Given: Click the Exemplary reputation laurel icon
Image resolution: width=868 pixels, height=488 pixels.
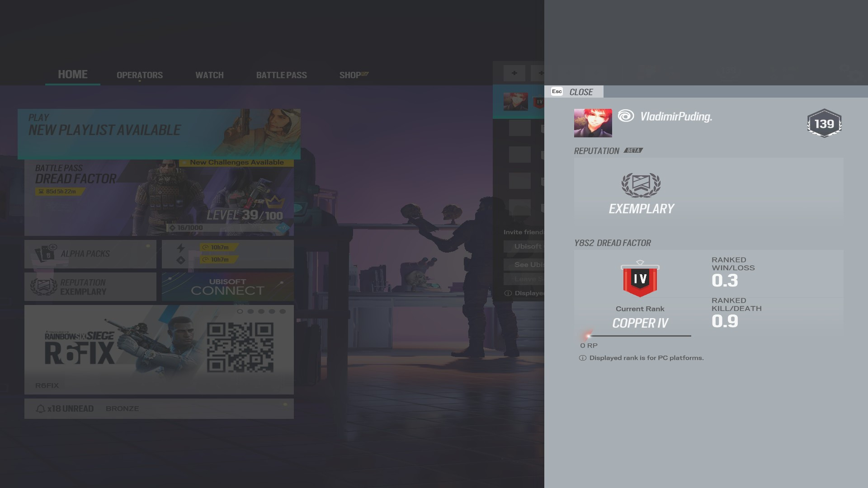Looking at the screenshot, I should coord(641,185).
